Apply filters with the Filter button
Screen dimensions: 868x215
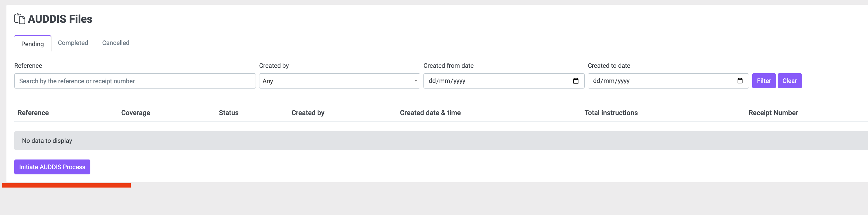764,81
